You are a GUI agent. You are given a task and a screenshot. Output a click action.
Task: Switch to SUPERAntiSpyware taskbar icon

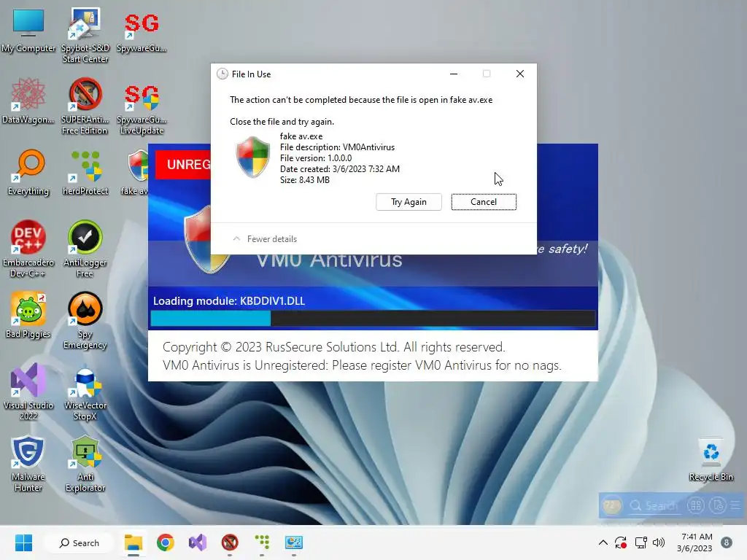click(x=230, y=542)
